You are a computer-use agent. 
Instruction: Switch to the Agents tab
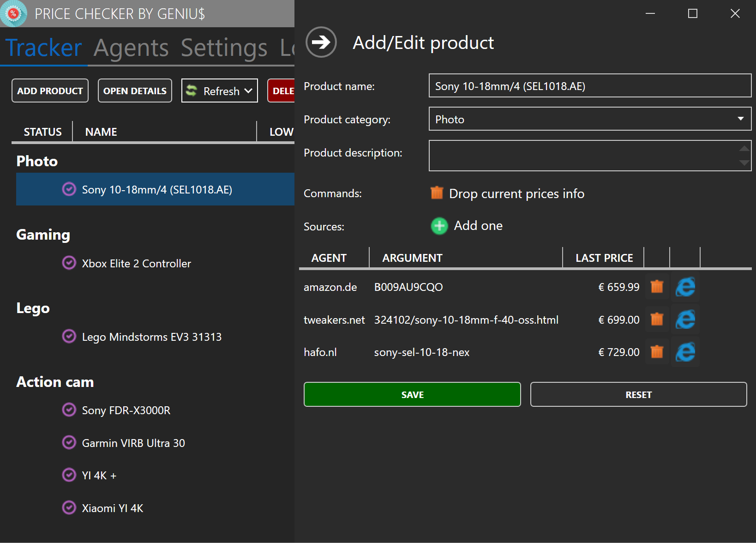point(131,48)
